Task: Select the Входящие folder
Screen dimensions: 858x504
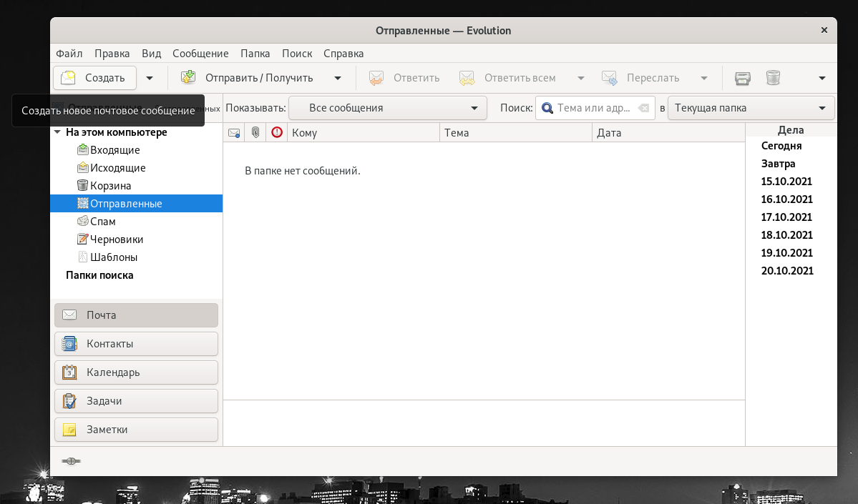Action: [136, 150]
